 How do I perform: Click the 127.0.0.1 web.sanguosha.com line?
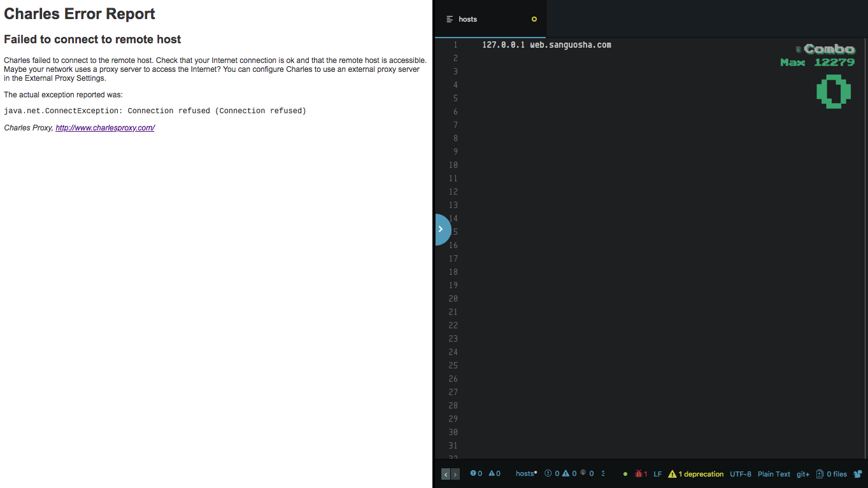tap(546, 45)
